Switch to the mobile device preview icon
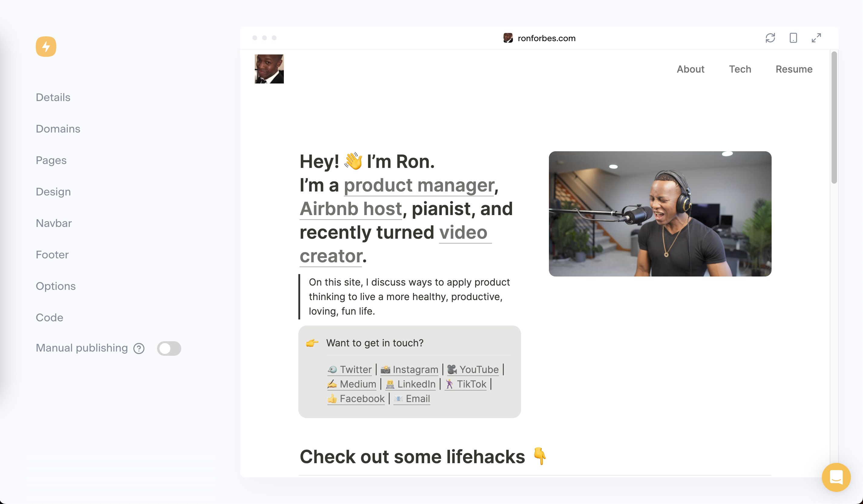 [x=793, y=38]
